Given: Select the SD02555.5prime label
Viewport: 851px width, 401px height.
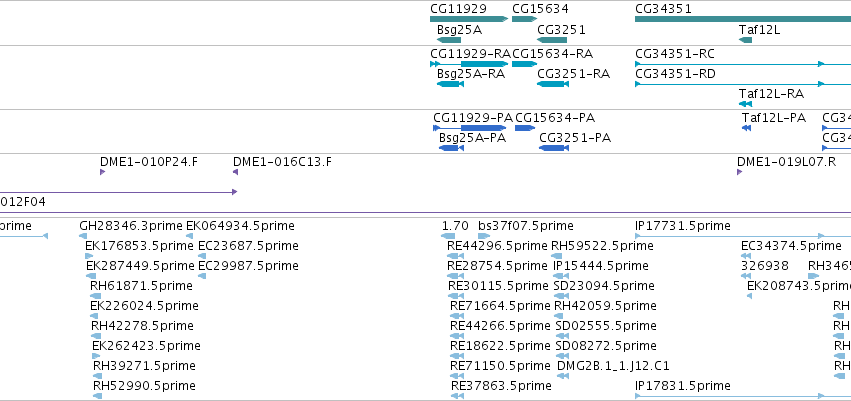Looking at the screenshot, I should tap(606, 326).
